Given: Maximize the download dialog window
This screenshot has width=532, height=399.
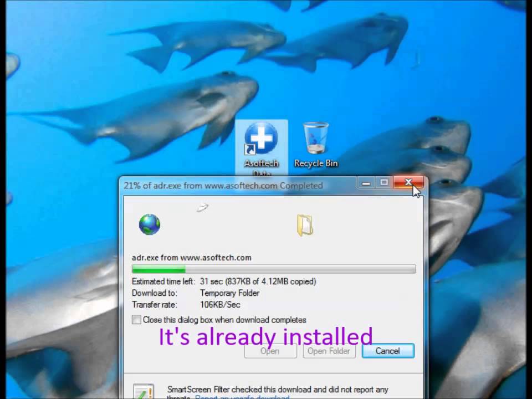Looking at the screenshot, I should pyautogui.click(x=384, y=182).
